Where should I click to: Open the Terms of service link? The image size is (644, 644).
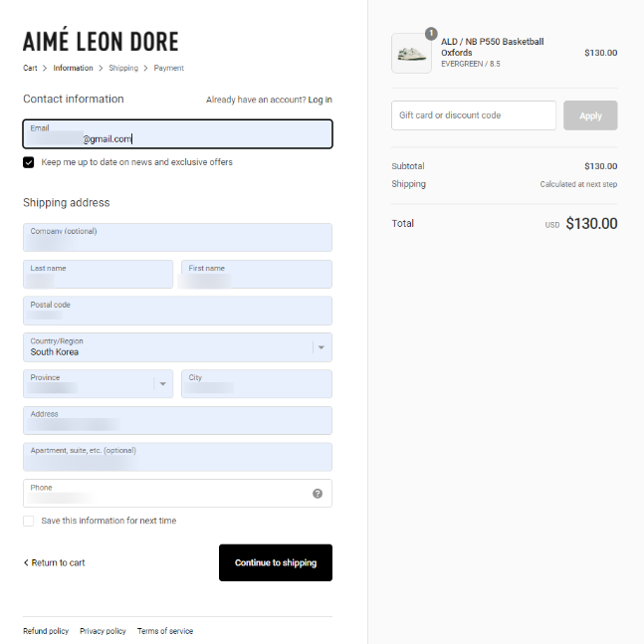pyautogui.click(x=165, y=631)
